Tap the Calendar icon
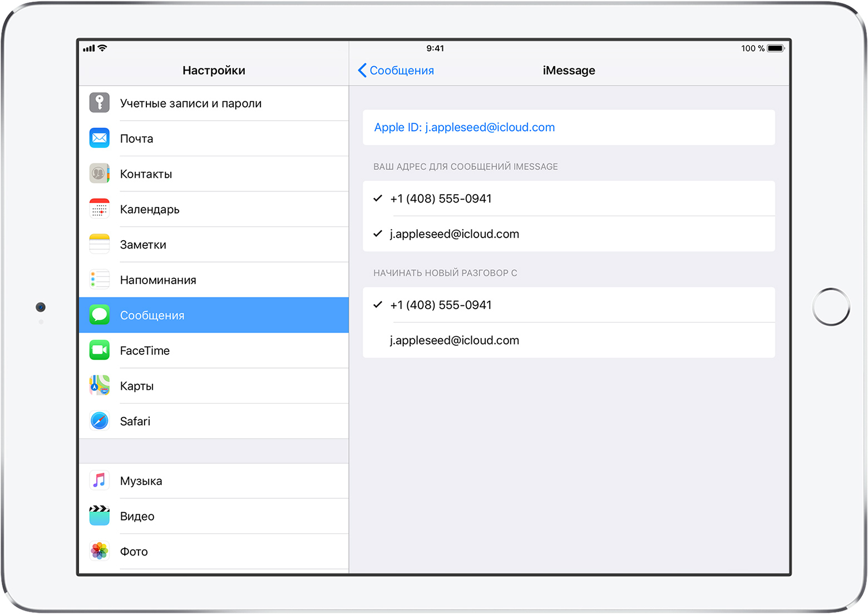Viewport: 868px width, 615px height. (100, 209)
